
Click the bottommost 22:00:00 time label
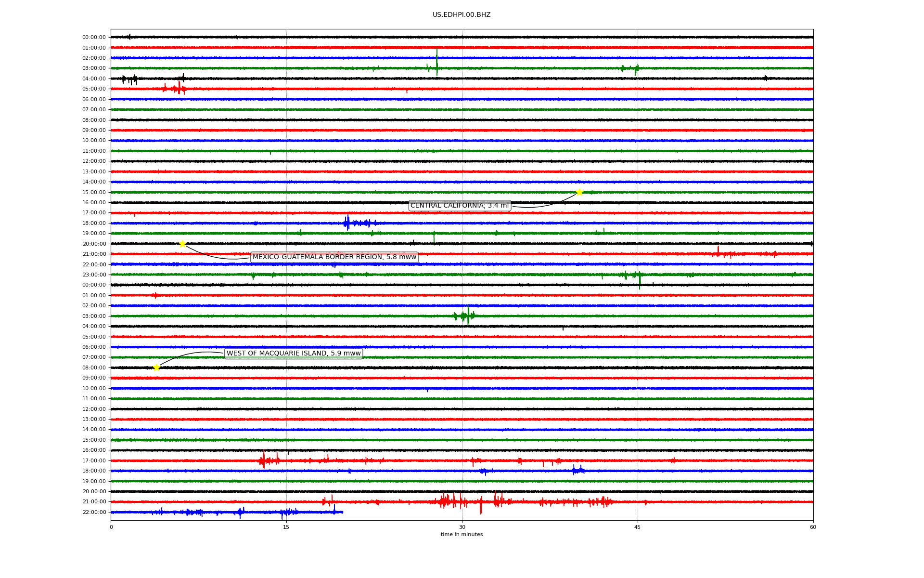click(x=94, y=512)
